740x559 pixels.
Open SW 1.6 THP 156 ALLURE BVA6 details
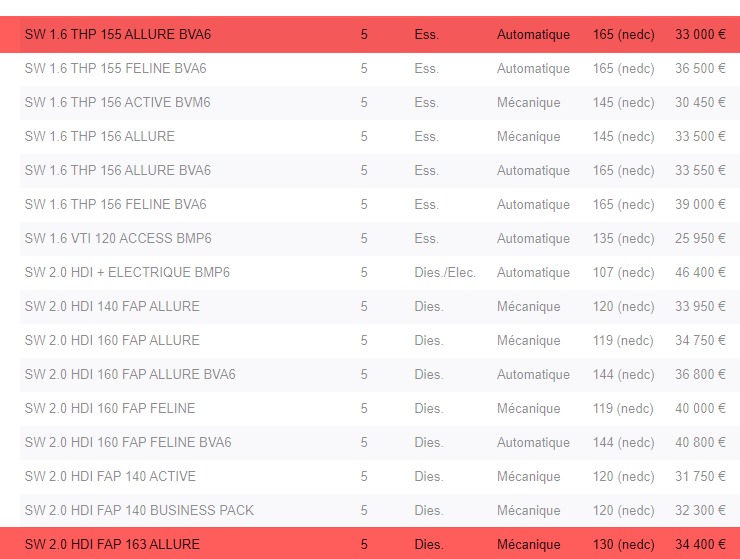coord(118,171)
